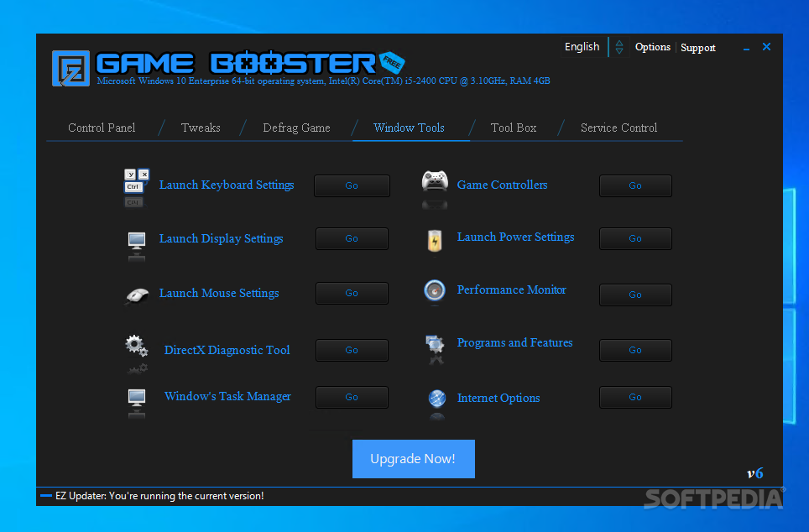The height and width of the screenshot is (532, 809).
Task: Click the Game Controllers label
Action: click(x=502, y=185)
